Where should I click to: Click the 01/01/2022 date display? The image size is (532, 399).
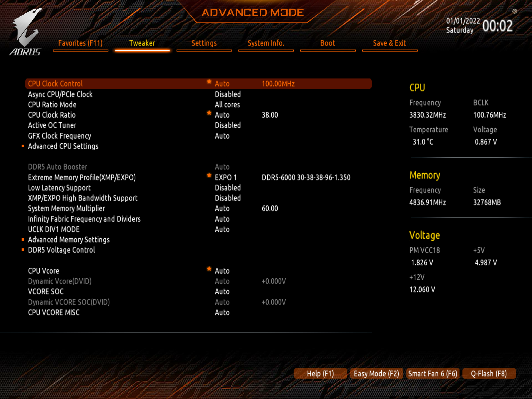[463, 21]
